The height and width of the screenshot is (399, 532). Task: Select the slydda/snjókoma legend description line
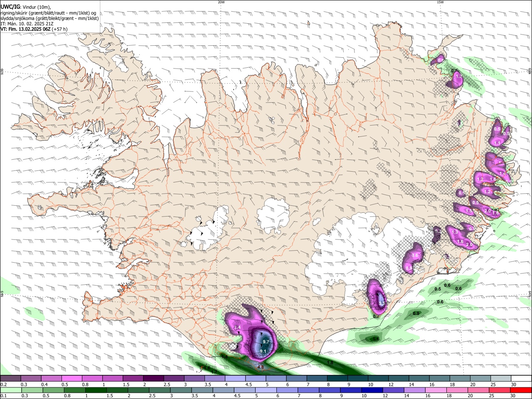(x=49, y=18)
